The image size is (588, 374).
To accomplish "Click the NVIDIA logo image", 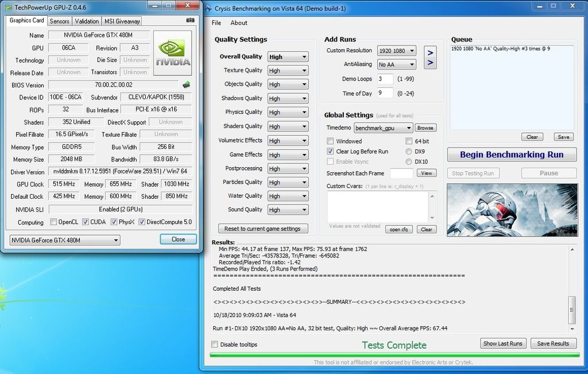I will [172, 53].
